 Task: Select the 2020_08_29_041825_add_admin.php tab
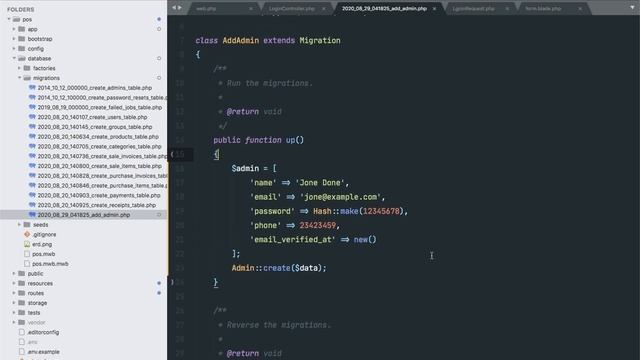(384, 9)
